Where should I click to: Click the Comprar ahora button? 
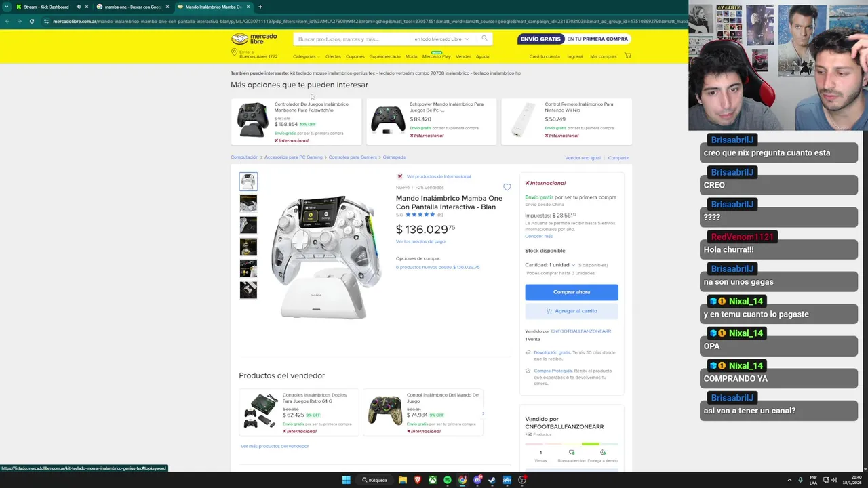click(x=572, y=292)
